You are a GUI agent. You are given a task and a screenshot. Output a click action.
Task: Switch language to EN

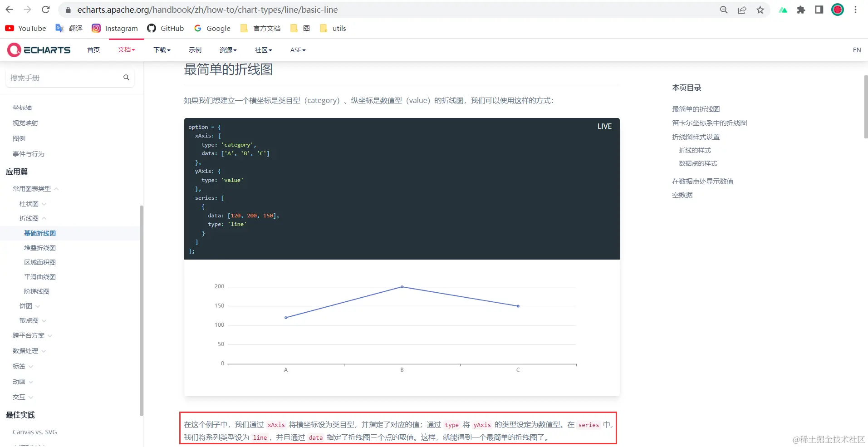[x=857, y=50]
